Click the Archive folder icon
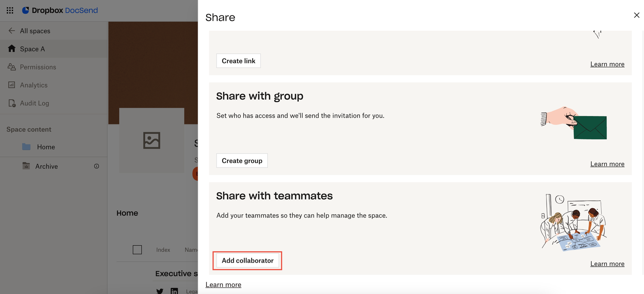Image resolution: width=644 pixels, height=294 pixels. (x=26, y=166)
